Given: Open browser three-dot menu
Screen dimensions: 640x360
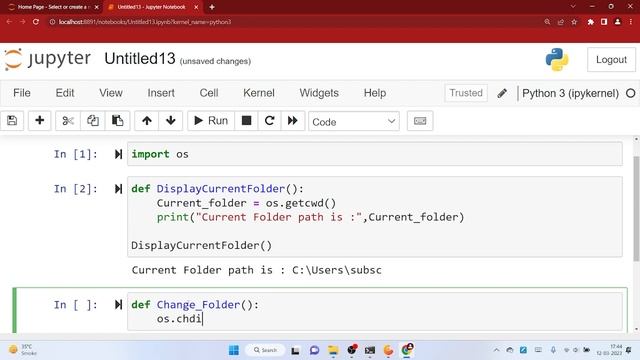Looking at the screenshot, I should point(631,22).
